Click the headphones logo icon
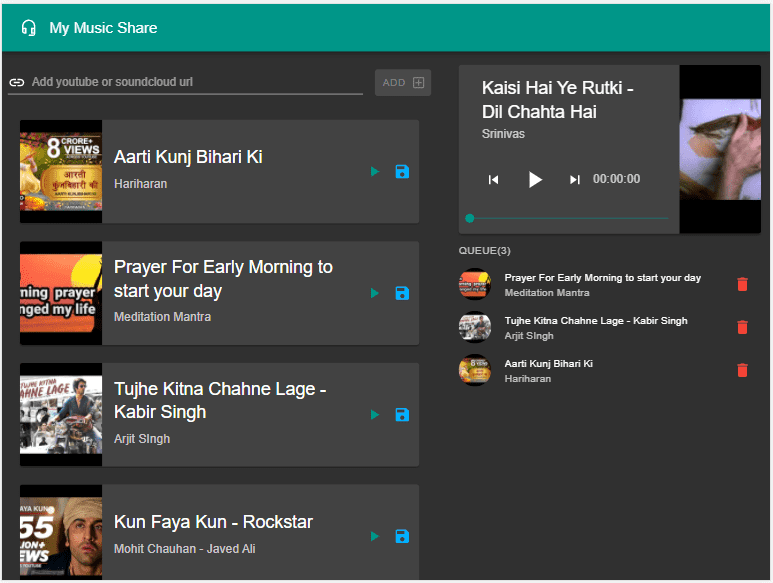Screen dimensions: 773x583 point(29,28)
